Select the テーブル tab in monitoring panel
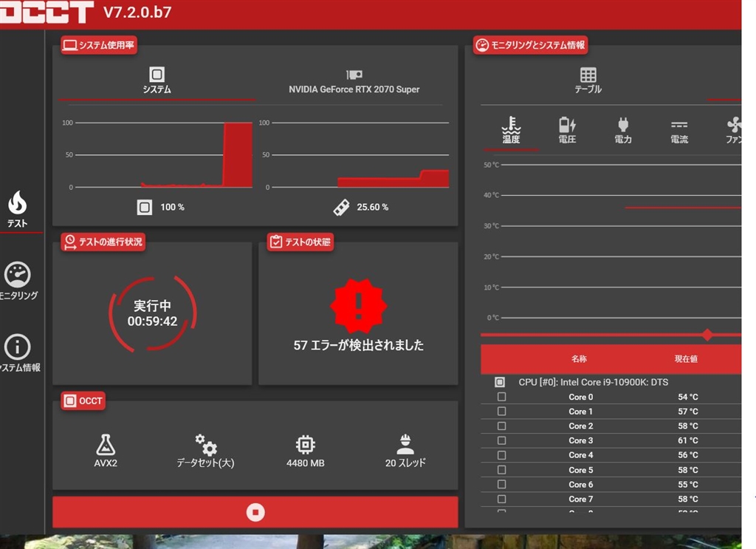 pos(588,81)
